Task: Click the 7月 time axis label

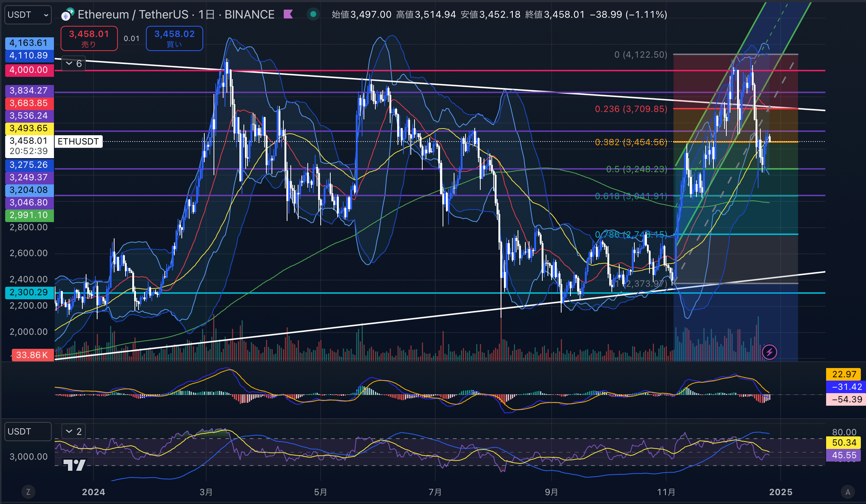Action: (x=435, y=492)
